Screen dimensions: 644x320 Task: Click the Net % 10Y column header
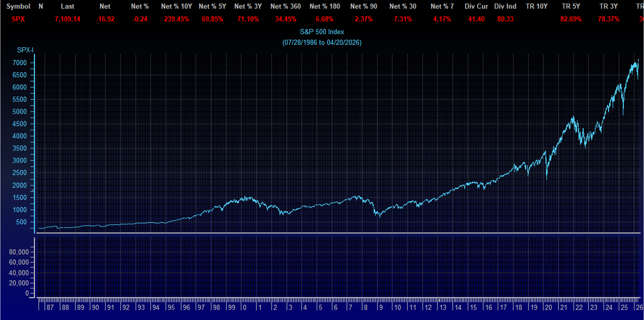click(x=176, y=6)
